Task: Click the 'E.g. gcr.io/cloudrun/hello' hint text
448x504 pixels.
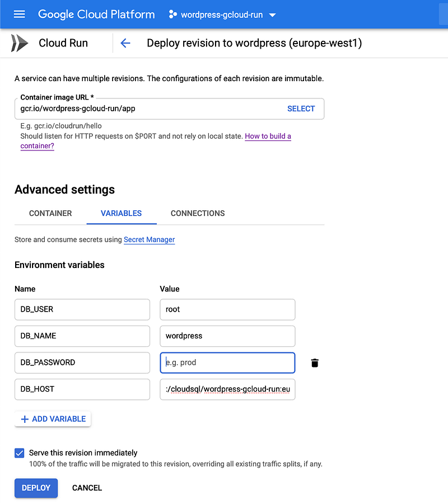Action: pyautogui.click(x=61, y=126)
